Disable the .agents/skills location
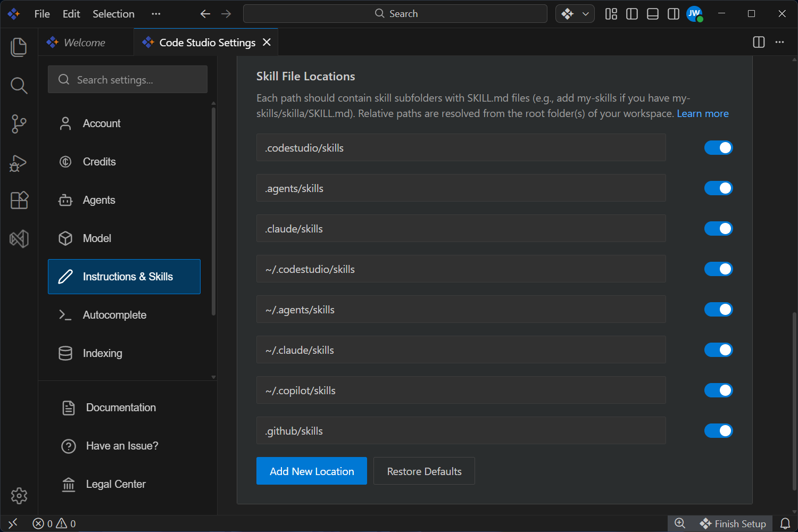The height and width of the screenshot is (532, 798). [719, 188]
